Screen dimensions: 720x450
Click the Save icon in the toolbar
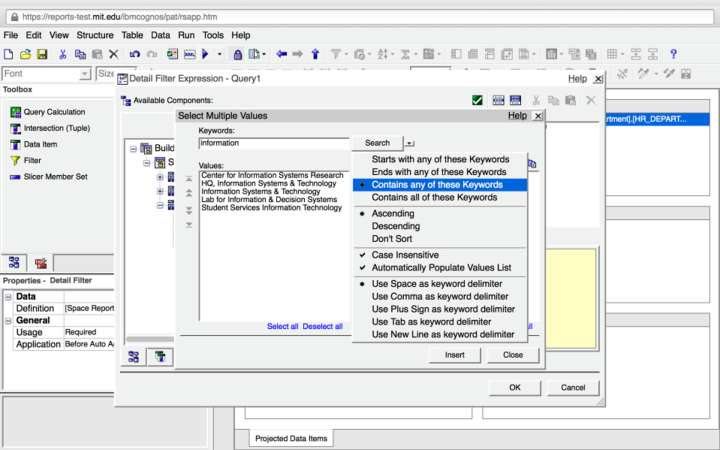pyautogui.click(x=42, y=54)
